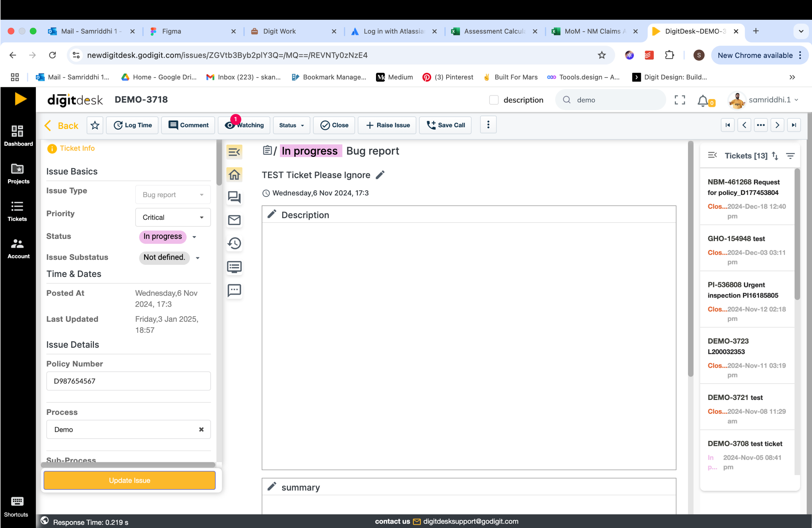Viewport: 812px width, 528px height.
Task: Open ticket DEMO-3723 in list
Action: point(747,356)
